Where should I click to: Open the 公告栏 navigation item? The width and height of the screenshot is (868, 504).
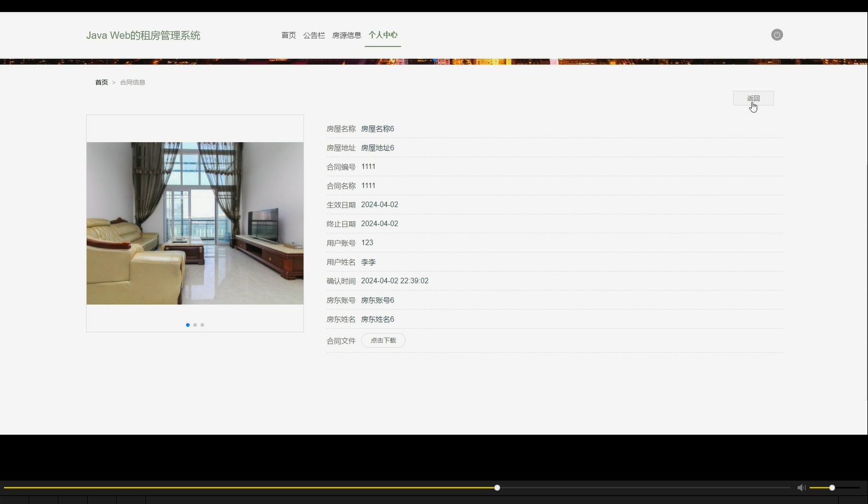tap(313, 35)
